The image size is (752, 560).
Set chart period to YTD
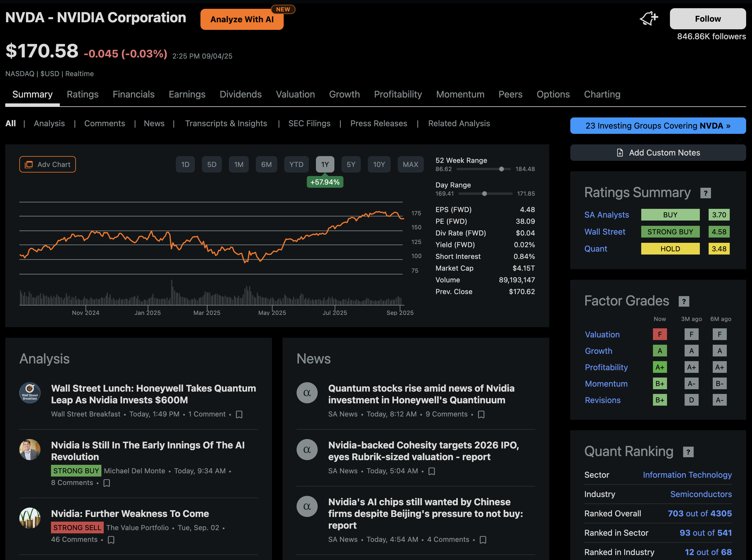click(296, 164)
